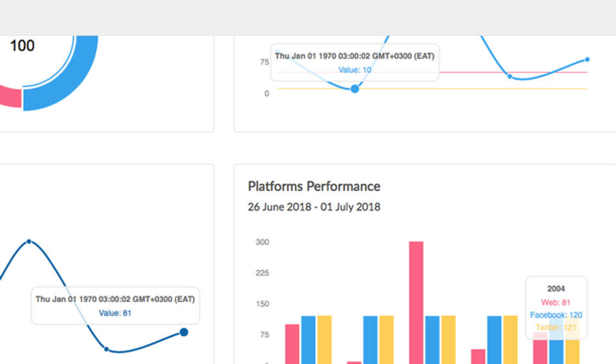Click the first yellow bar in the bar chart

324,340
